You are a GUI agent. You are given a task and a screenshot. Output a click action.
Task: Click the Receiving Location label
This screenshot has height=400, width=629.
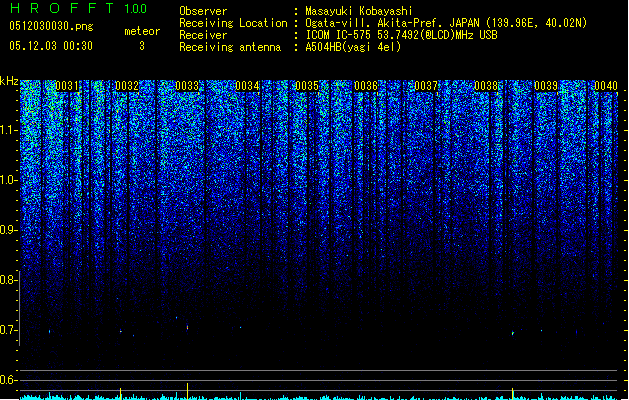click(233, 23)
